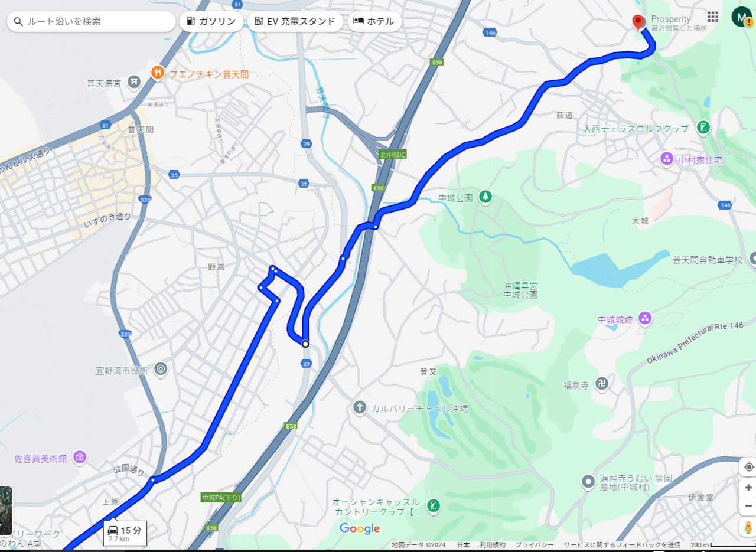The height and width of the screenshot is (552, 756).
Task: Zoom out with the minus button
Action: click(x=748, y=506)
